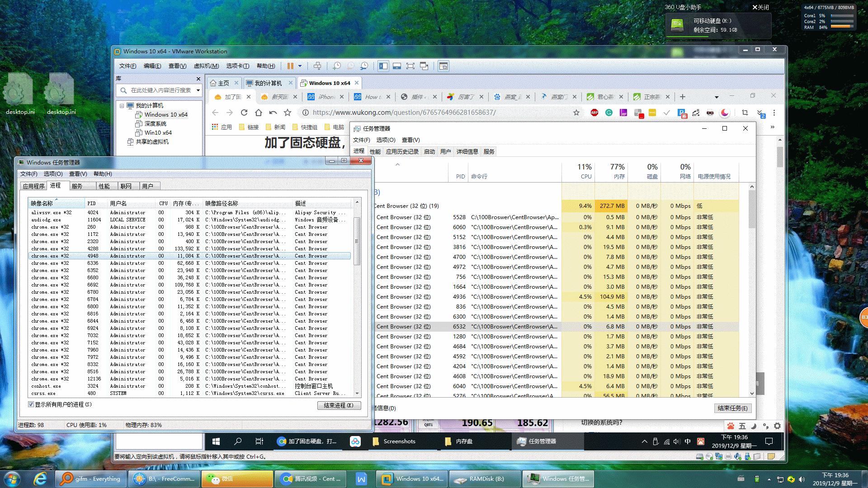Select Cent Browser process with PID 6532
868x488 pixels.
pyautogui.click(x=556, y=327)
